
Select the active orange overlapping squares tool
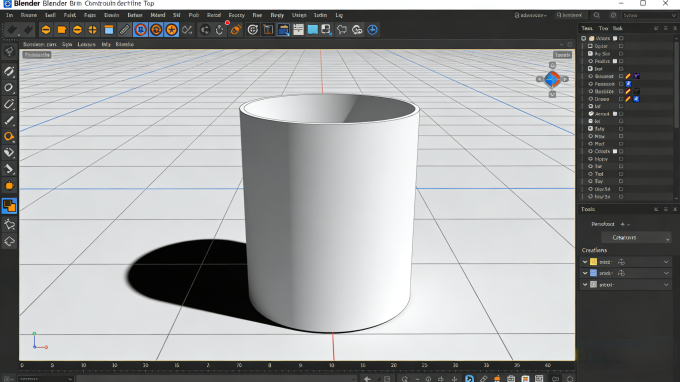point(9,206)
